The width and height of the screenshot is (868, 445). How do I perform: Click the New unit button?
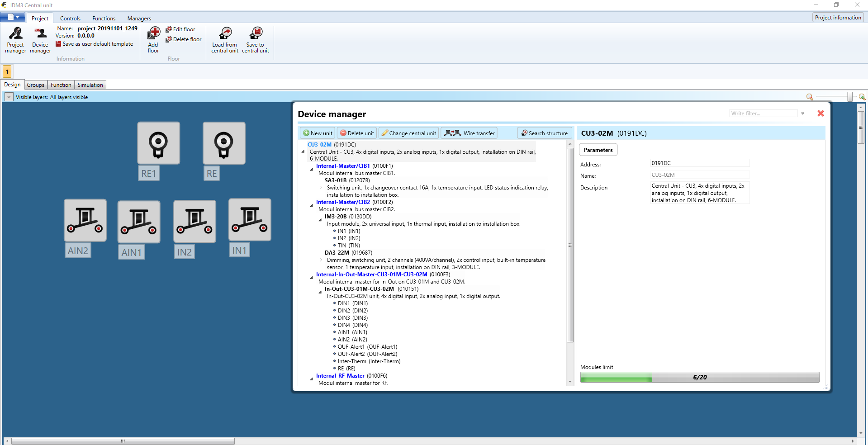[x=318, y=133]
